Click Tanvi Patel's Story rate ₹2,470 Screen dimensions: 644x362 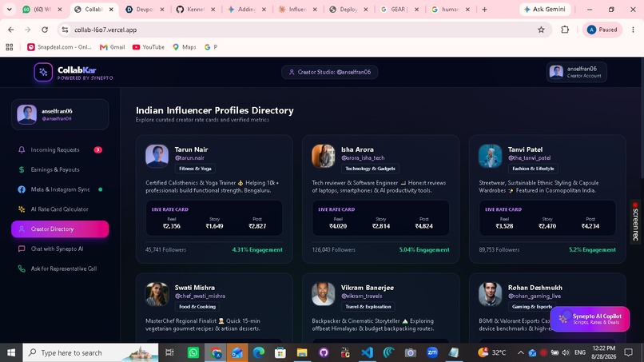547,226
